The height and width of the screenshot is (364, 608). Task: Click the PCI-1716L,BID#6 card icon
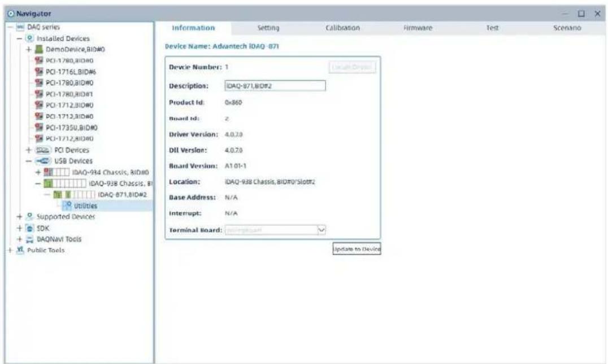point(39,72)
